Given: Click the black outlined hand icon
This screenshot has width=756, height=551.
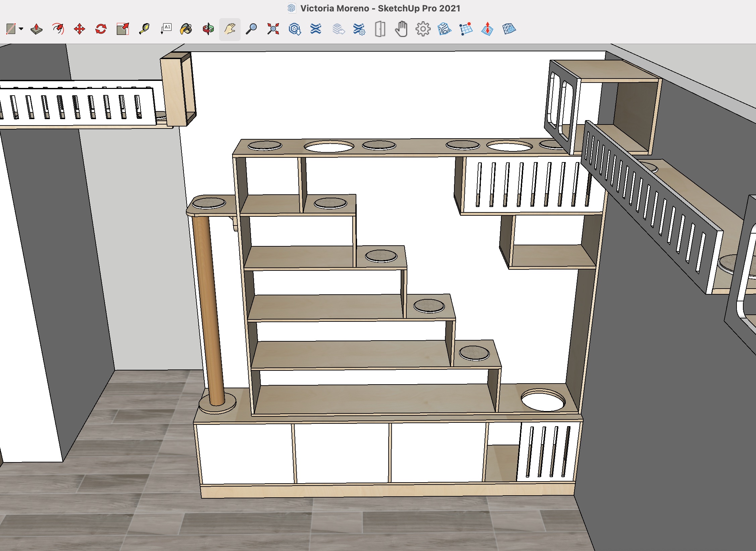Looking at the screenshot, I should [401, 29].
